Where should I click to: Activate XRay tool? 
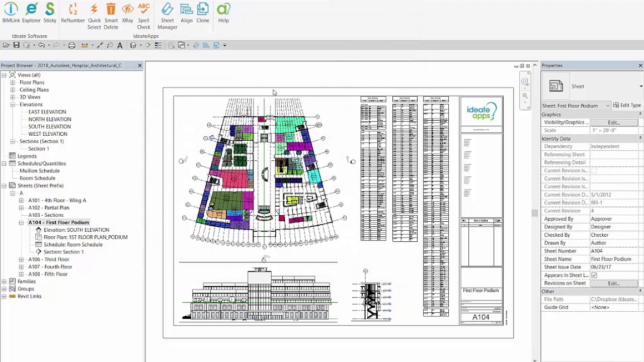point(128,13)
